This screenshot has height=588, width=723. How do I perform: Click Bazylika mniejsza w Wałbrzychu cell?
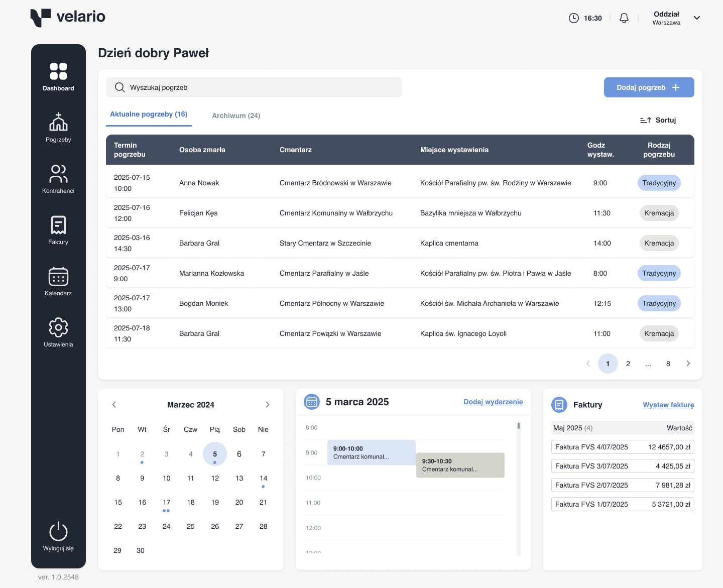(471, 213)
